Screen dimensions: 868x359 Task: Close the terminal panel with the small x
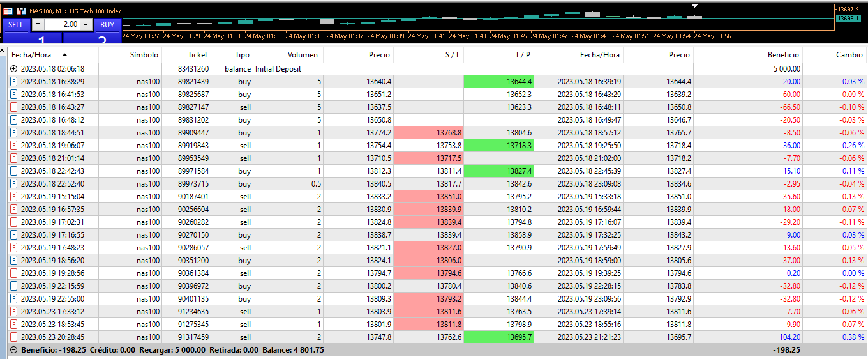pyautogui.click(x=3, y=49)
